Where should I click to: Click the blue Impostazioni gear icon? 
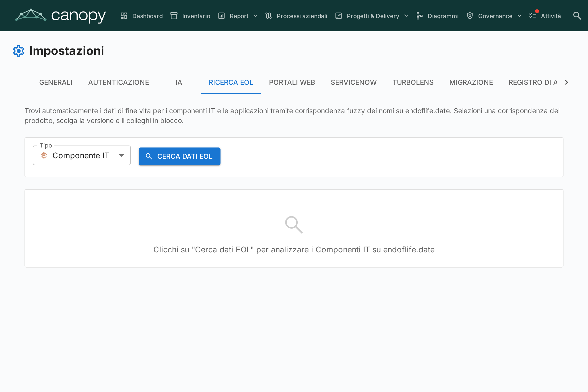click(19, 51)
